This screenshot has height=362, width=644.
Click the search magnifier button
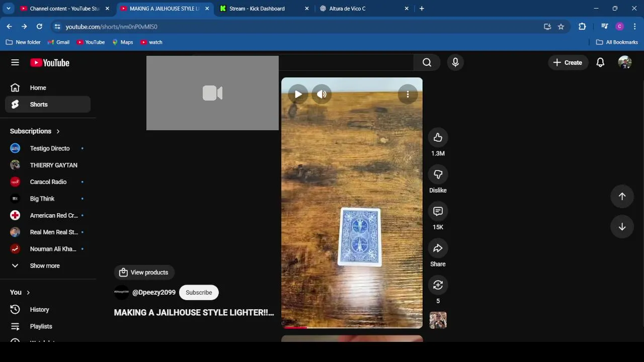[427, 62]
